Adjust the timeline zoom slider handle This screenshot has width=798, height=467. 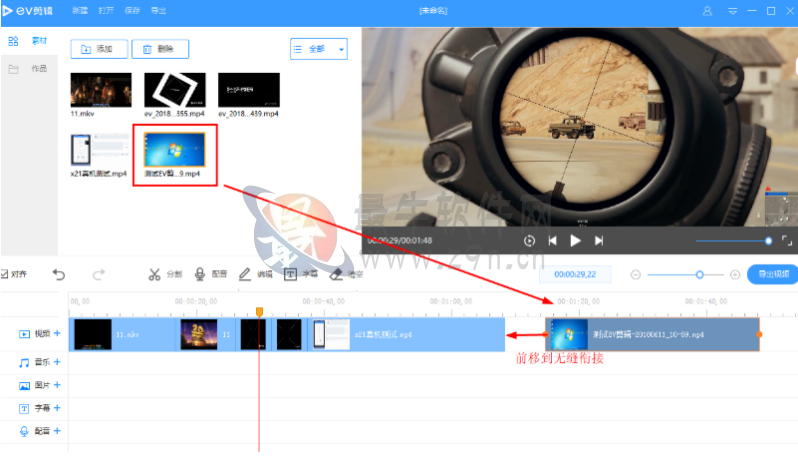point(700,275)
